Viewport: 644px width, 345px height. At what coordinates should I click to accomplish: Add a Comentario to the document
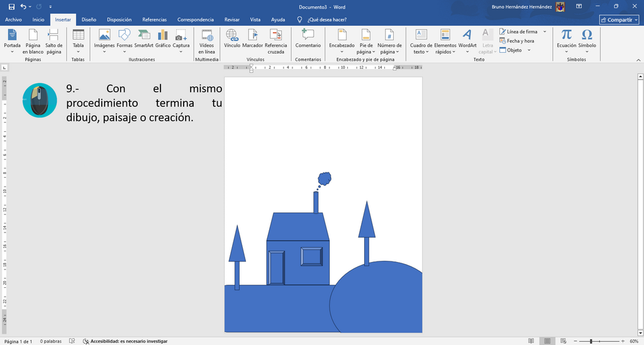tap(308, 39)
